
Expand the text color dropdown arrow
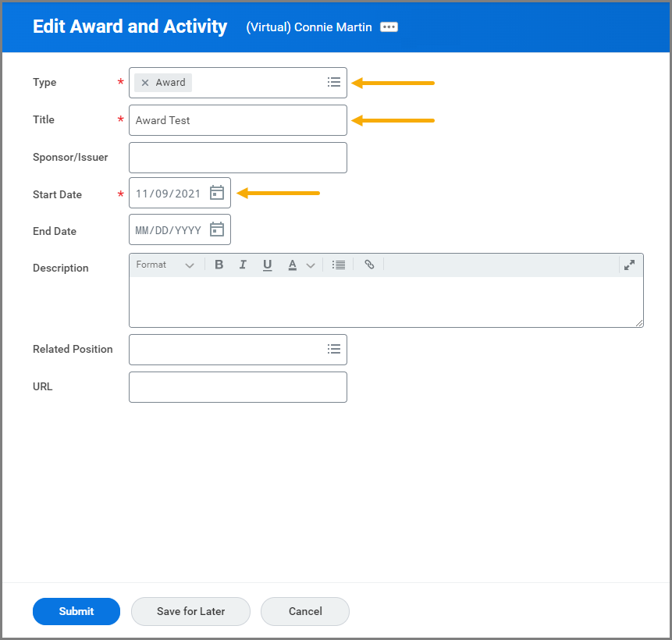click(x=311, y=265)
